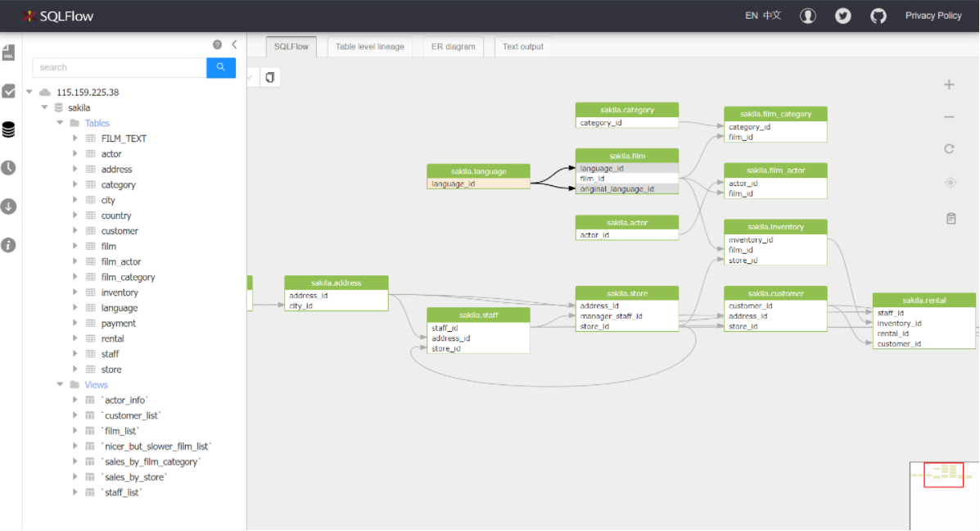The height and width of the screenshot is (531, 980).
Task: Click the blue search button
Action: (x=221, y=67)
